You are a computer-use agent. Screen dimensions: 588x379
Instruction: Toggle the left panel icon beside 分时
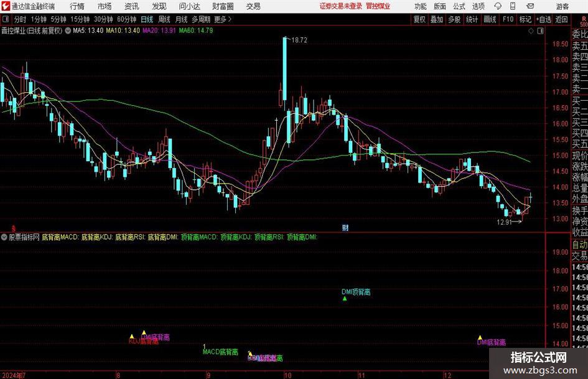[5, 19]
